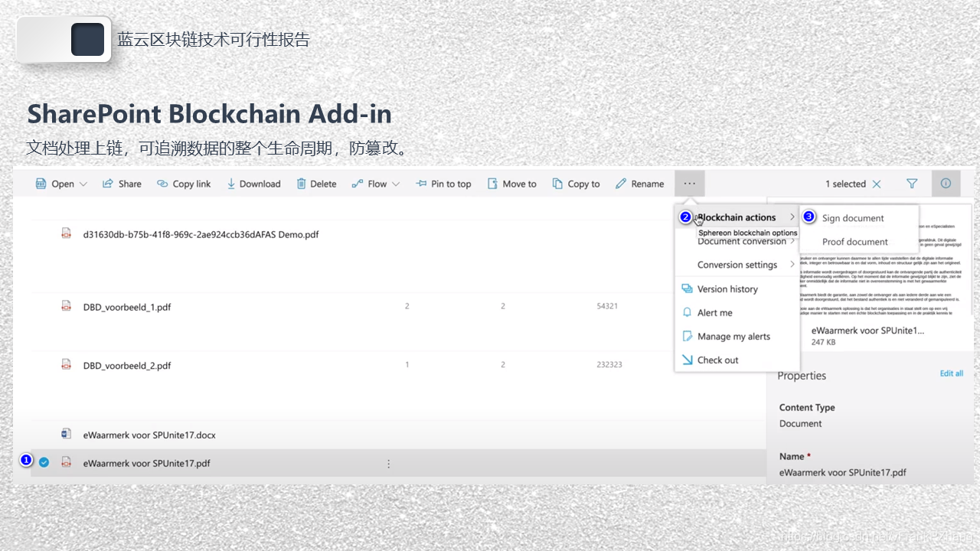Open Blockchain actions submenu
This screenshot has width=980, height=551.
click(737, 217)
